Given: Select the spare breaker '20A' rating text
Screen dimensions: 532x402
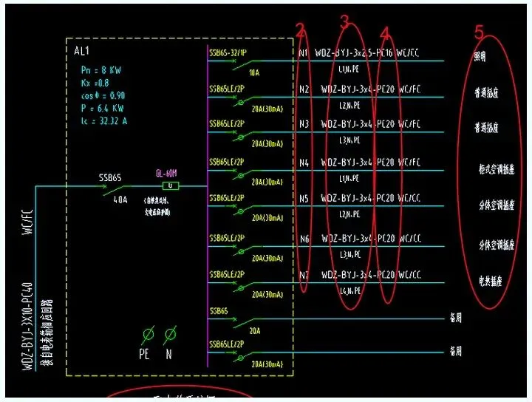Looking at the screenshot, I should [x=255, y=331].
